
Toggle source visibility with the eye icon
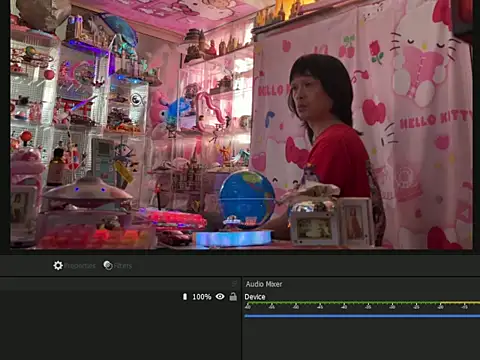(220, 296)
